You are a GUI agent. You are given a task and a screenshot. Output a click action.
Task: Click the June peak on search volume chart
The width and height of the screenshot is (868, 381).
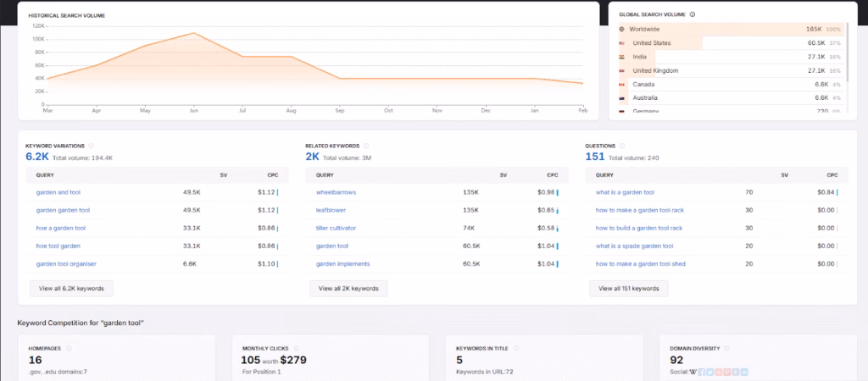click(195, 33)
